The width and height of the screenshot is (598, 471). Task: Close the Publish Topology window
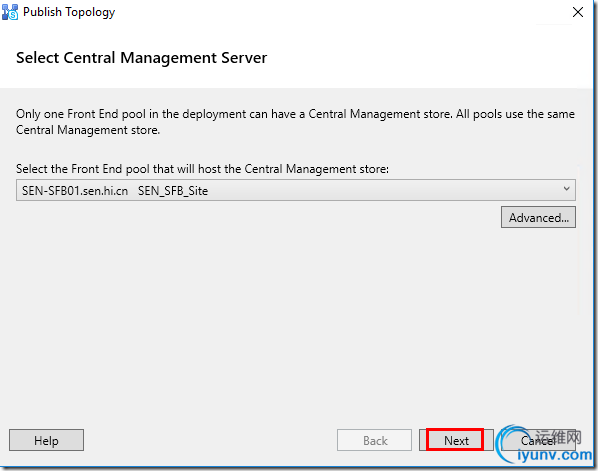(x=578, y=12)
